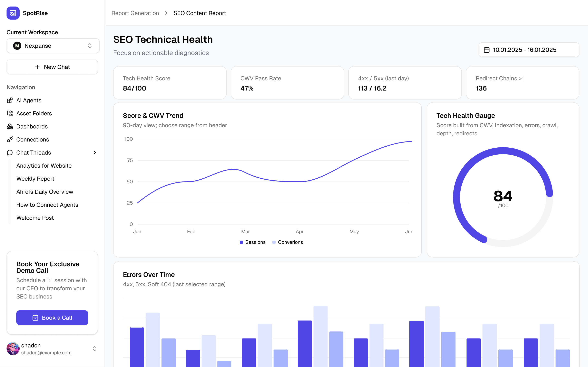Open the Weekly Report chat thread
This screenshot has height=367, width=588.
36,179
